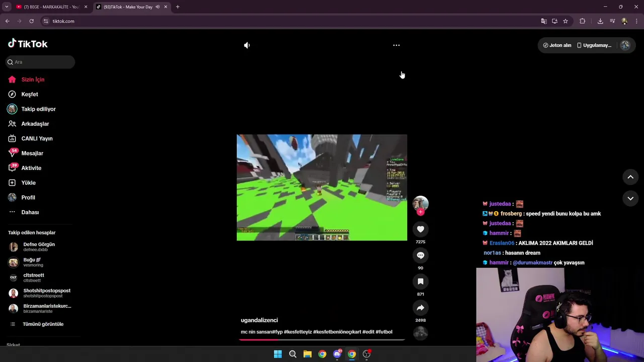Save video with bookmark icon

[x=421, y=282]
